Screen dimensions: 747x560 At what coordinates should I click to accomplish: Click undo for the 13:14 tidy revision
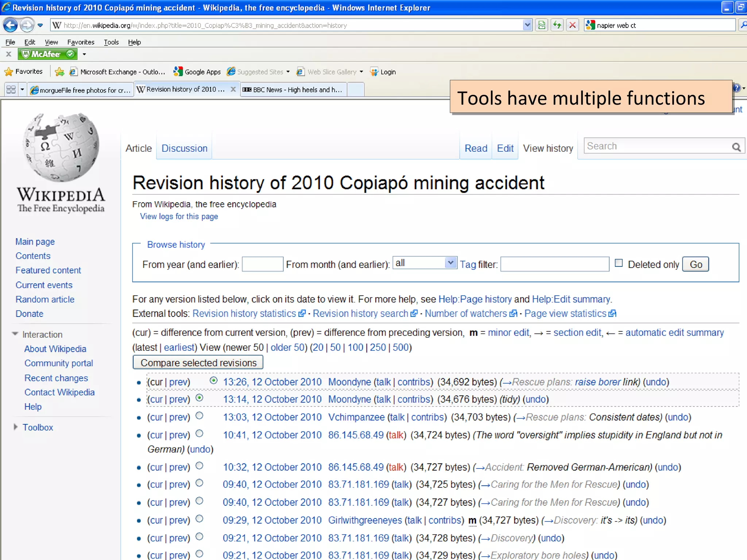click(x=535, y=400)
